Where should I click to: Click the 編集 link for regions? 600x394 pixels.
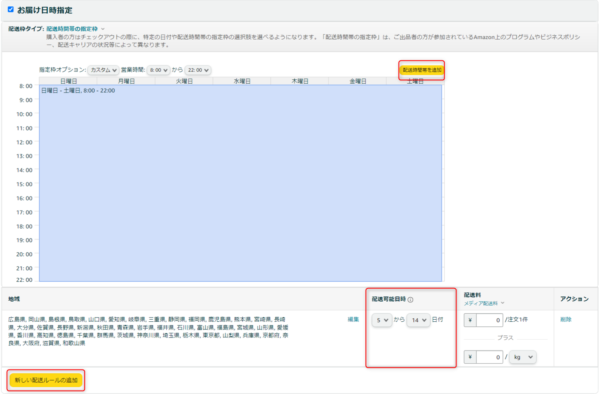point(353,319)
